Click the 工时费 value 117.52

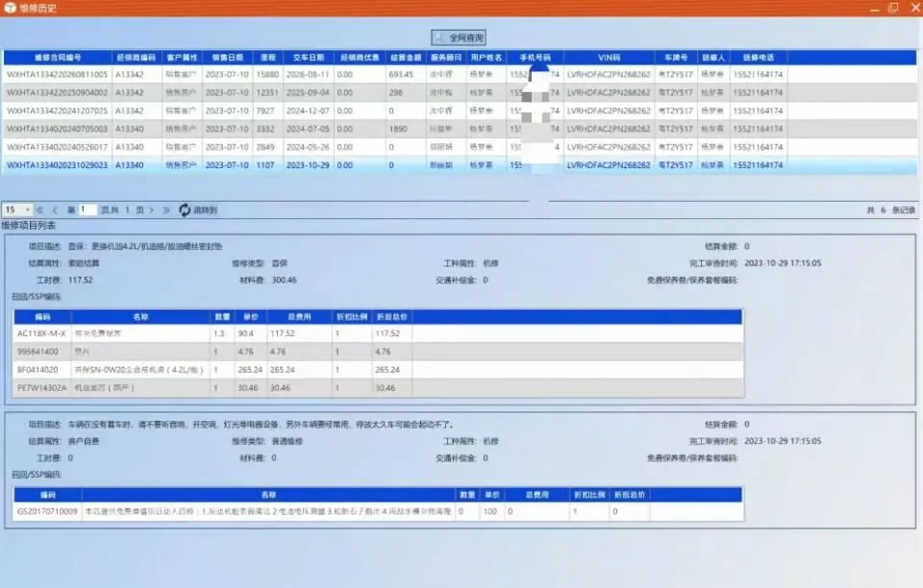80,281
